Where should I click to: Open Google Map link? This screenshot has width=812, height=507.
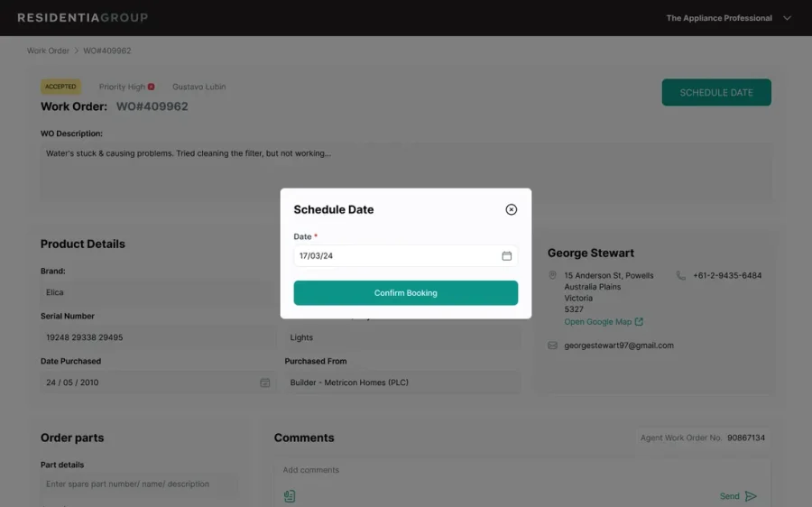click(x=597, y=321)
